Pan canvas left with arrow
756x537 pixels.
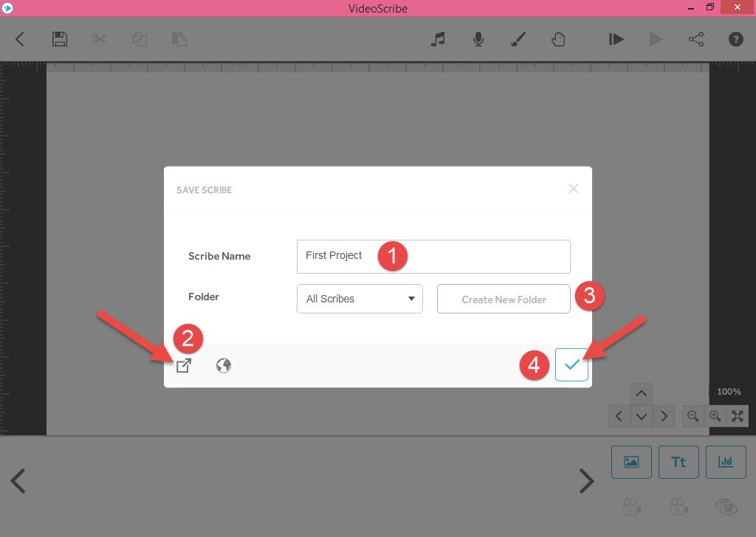tap(619, 416)
